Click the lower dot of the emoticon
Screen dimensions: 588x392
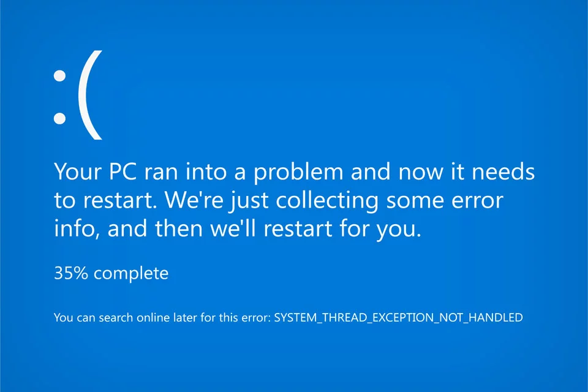point(59,118)
